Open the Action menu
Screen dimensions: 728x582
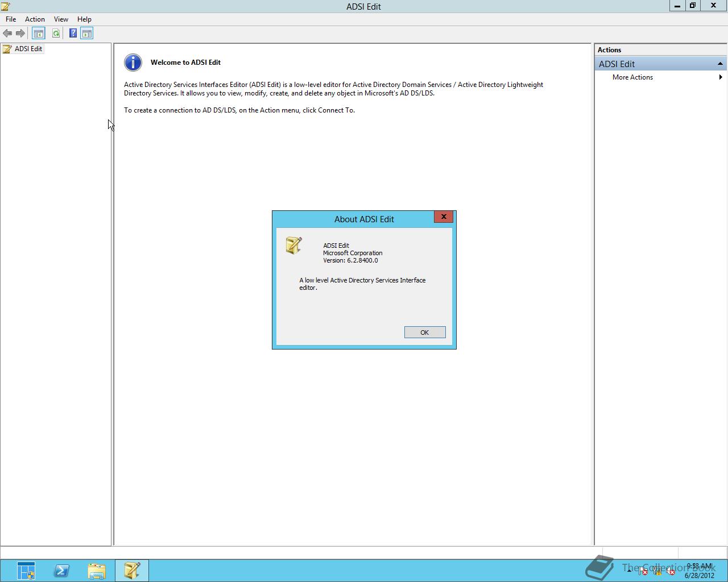tap(35, 19)
